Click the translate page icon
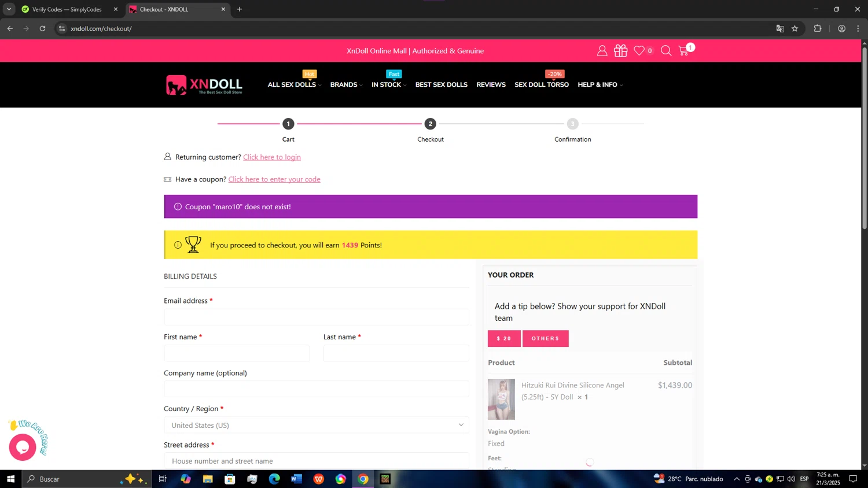This screenshot has height=488, width=868. (x=779, y=28)
